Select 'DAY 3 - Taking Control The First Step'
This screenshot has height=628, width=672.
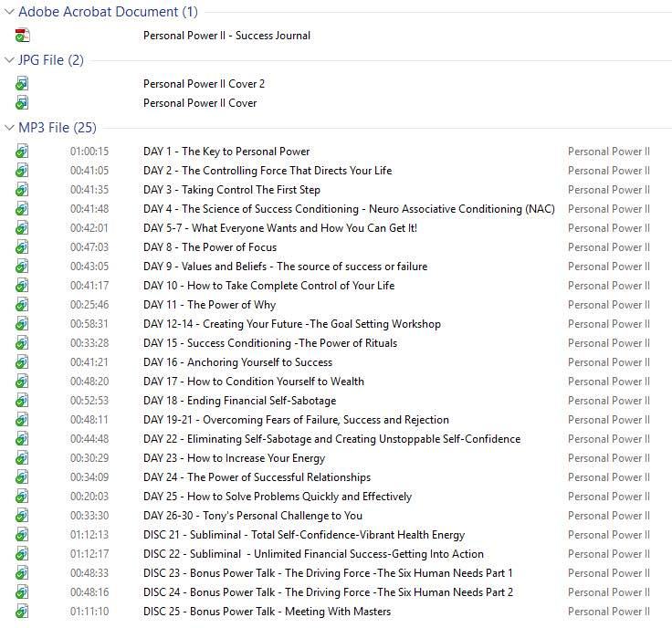[232, 190]
